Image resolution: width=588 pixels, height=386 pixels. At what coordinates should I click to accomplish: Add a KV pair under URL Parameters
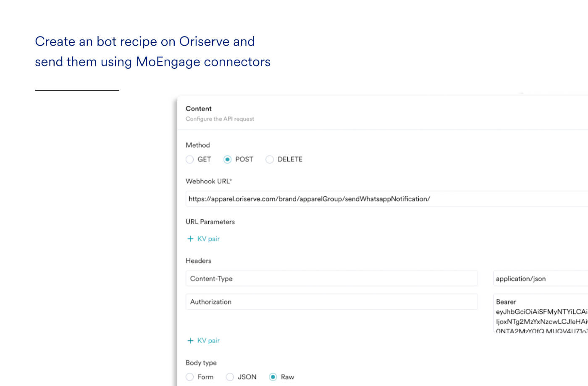203,239
